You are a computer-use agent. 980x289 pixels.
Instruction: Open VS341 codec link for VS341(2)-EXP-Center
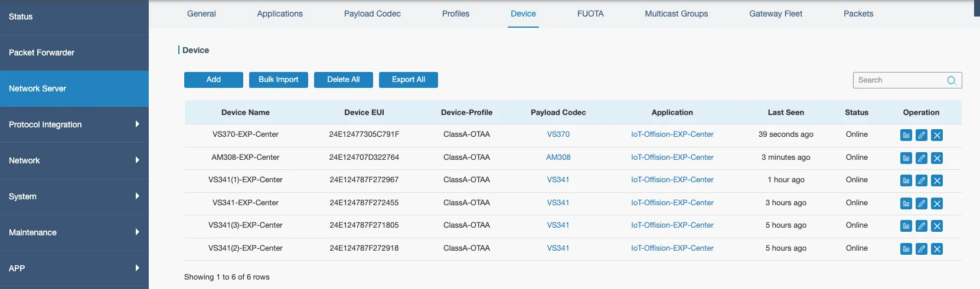558,248
